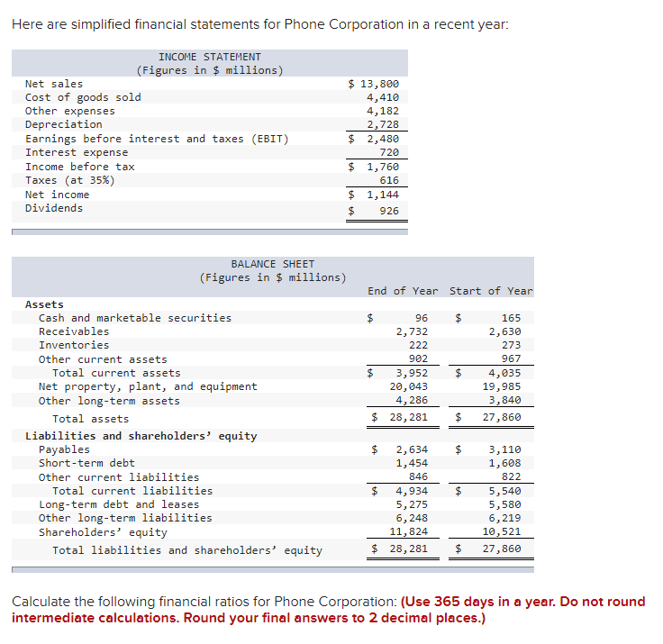Viewport: 663px width, 644px height.
Task: Select the Taxes (at 35%) label
Action: [x=69, y=180]
